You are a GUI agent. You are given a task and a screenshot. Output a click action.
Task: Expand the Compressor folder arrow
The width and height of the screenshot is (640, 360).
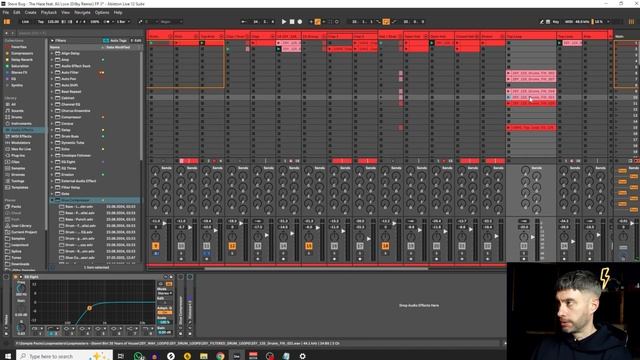click(52, 117)
